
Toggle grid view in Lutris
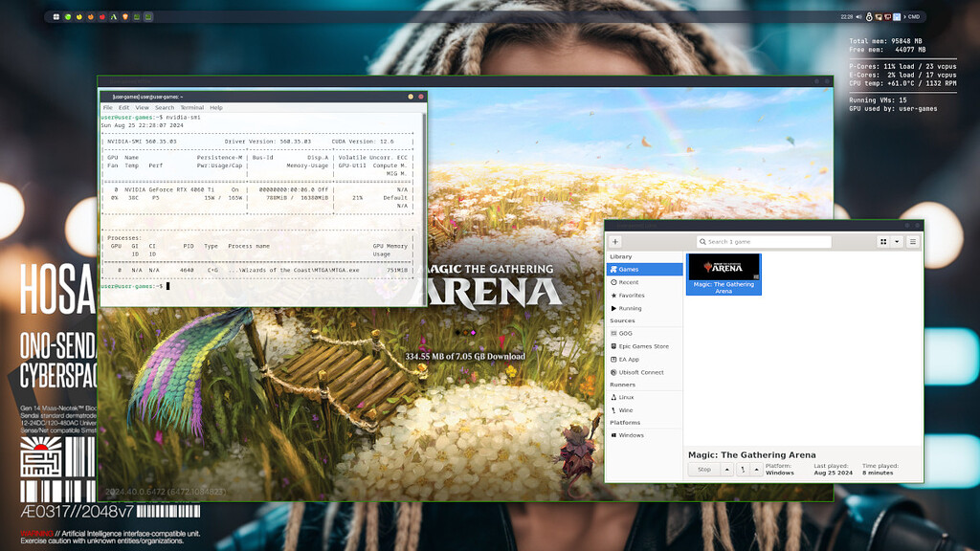tap(884, 242)
